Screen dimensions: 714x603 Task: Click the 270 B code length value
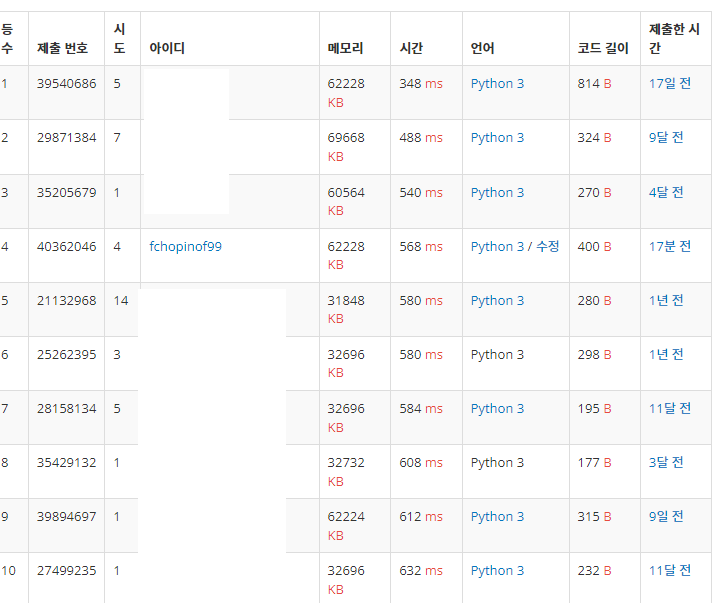(594, 193)
